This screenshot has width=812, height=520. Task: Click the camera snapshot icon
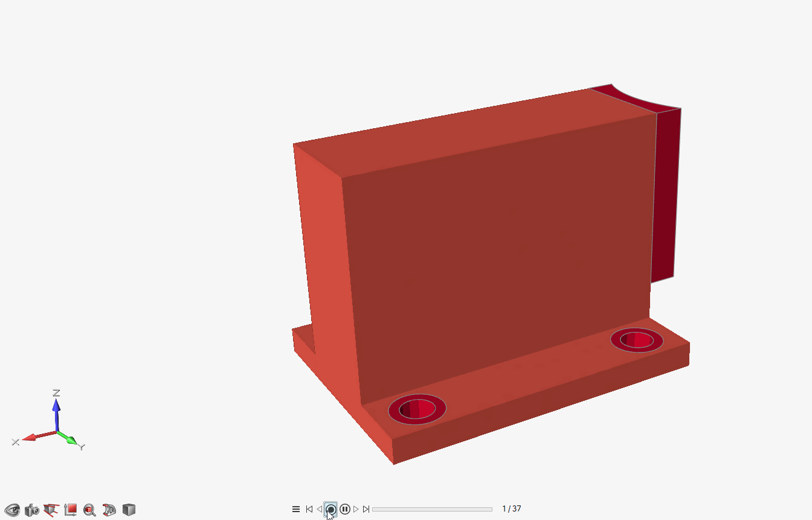point(31,510)
